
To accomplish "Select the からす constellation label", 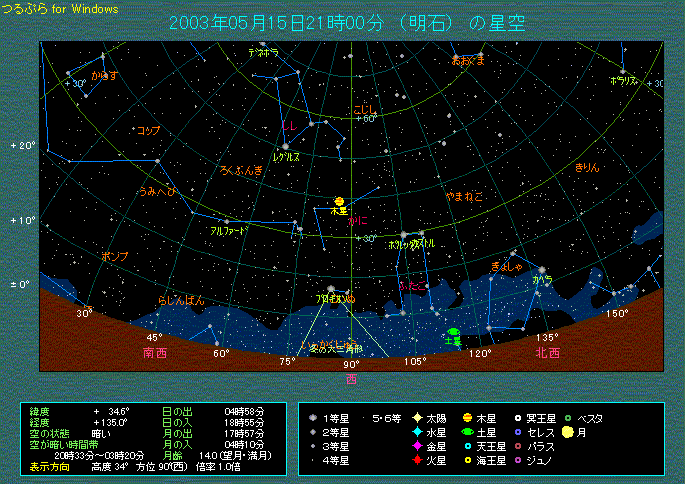I will (104, 75).
